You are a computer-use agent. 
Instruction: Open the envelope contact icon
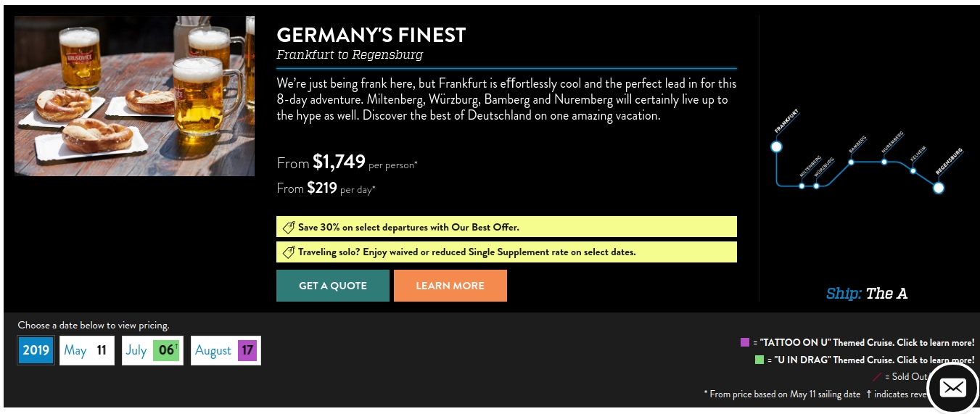point(952,388)
